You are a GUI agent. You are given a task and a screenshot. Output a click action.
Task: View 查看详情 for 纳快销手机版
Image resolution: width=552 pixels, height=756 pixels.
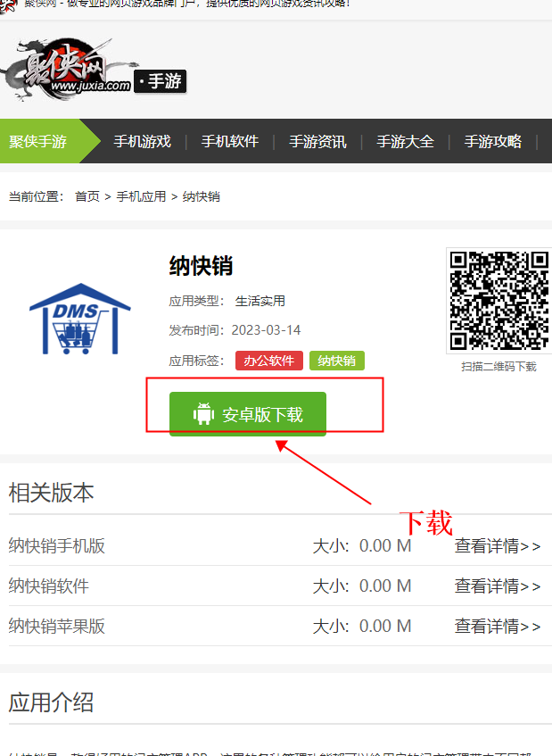(498, 545)
